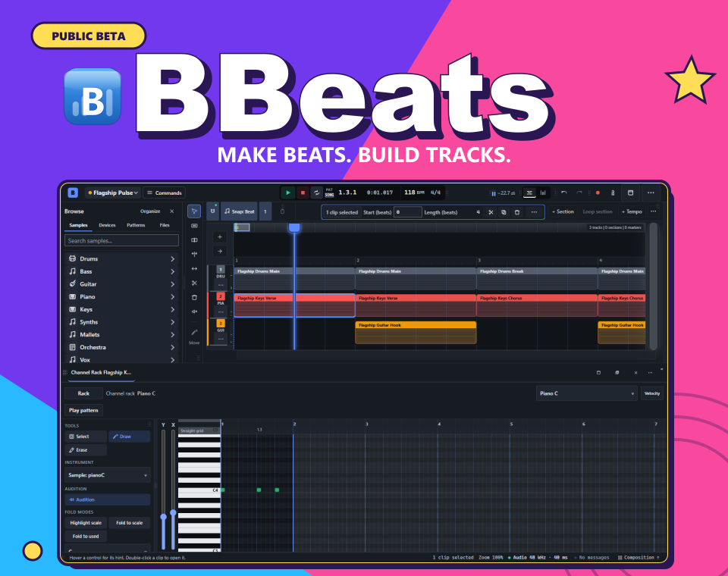Switch to the Files tab

[x=165, y=225]
